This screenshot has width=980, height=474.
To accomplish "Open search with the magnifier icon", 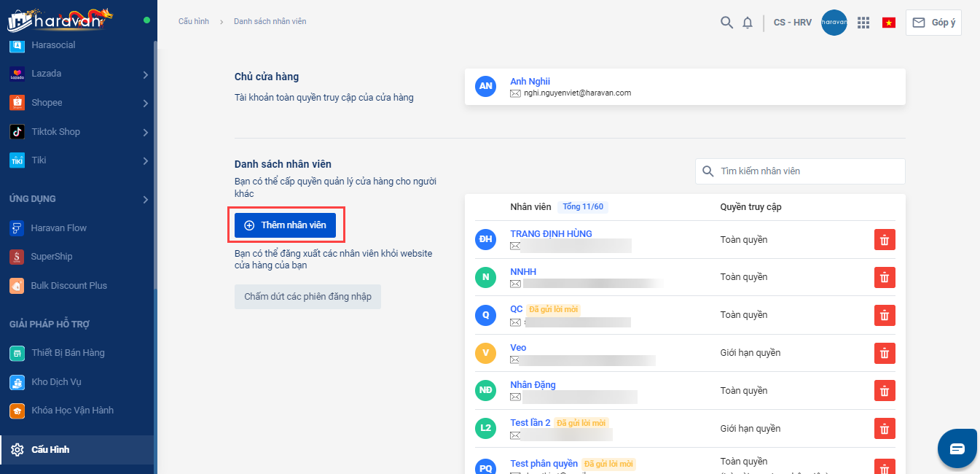I will coord(726,23).
